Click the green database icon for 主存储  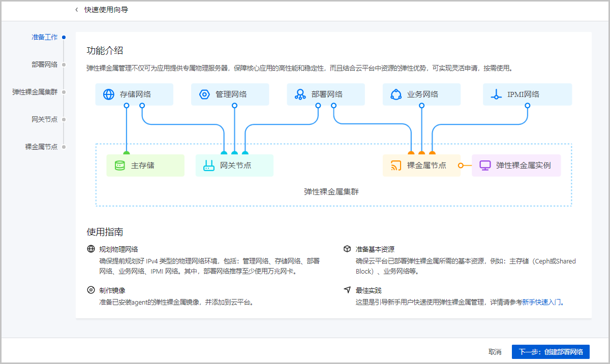pyautogui.click(x=119, y=166)
